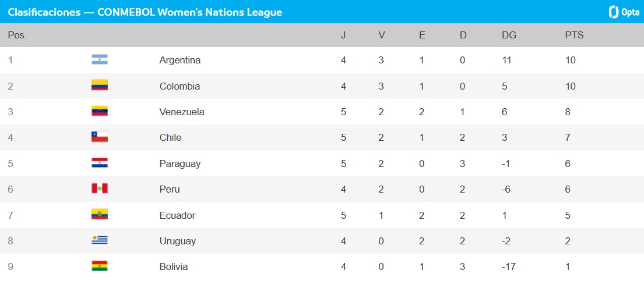Click Uruguay's points value
This screenshot has height=288, width=644.
[x=567, y=241]
